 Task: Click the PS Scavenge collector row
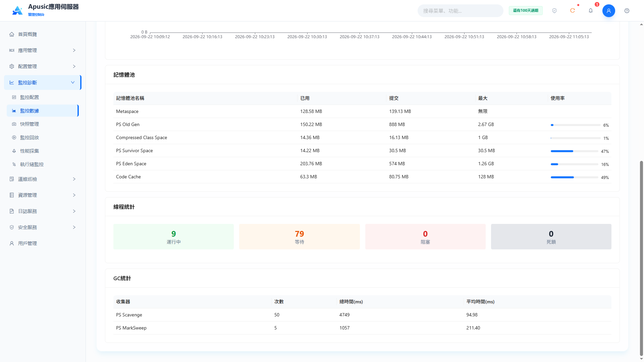pos(362,315)
